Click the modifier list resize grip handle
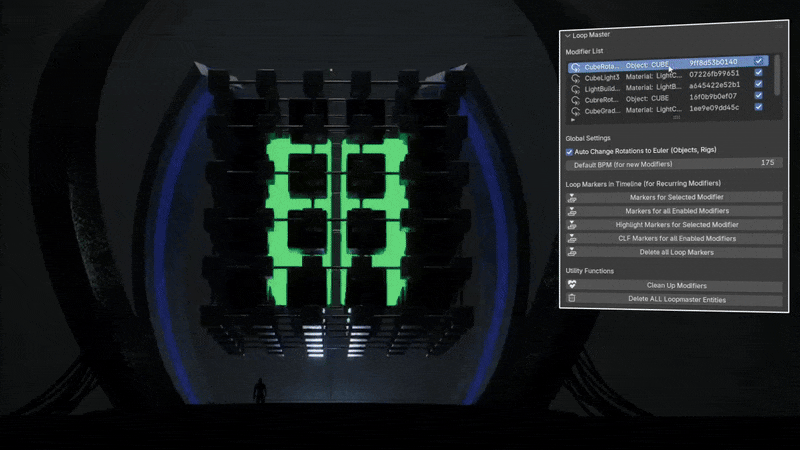This screenshot has width=800, height=450. click(677, 117)
